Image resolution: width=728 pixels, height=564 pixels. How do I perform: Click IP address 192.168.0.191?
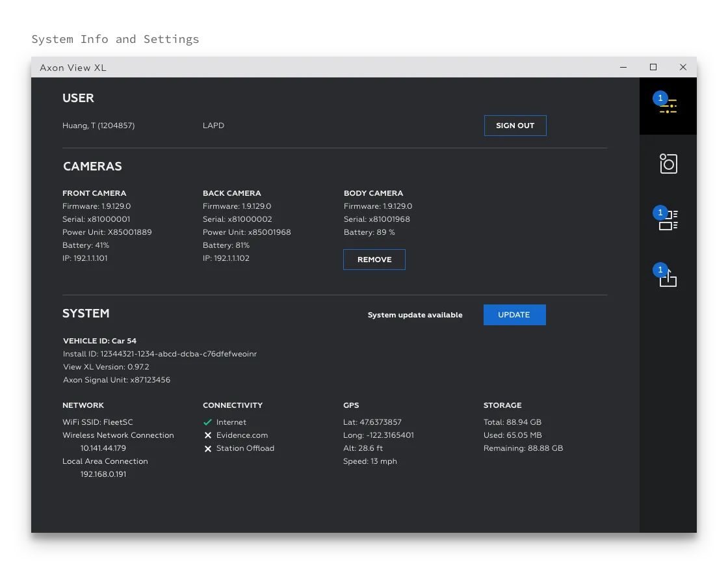click(103, 474)
